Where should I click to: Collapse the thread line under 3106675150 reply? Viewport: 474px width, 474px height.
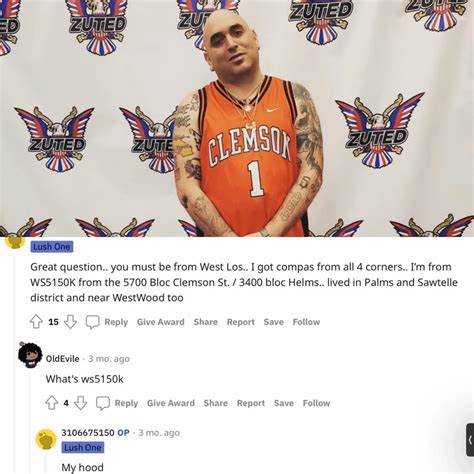coord(46,465)
